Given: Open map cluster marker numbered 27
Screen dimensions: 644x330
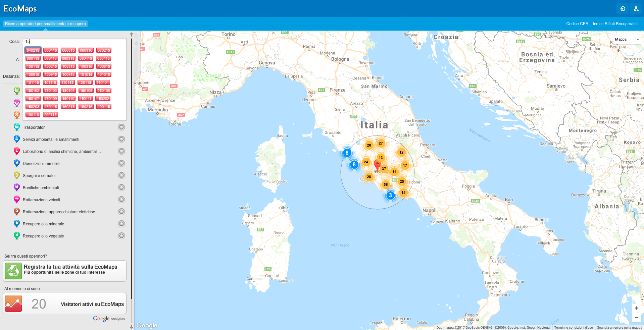Looking at the screenshot, I should click(381, 143).
